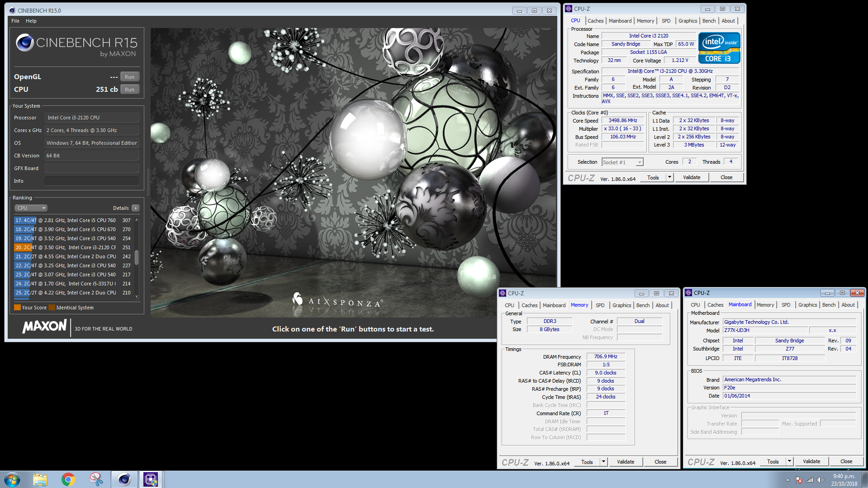Click the ranking list scrollbar
Screen dimensions: 868x488
[x=137, y=258]
